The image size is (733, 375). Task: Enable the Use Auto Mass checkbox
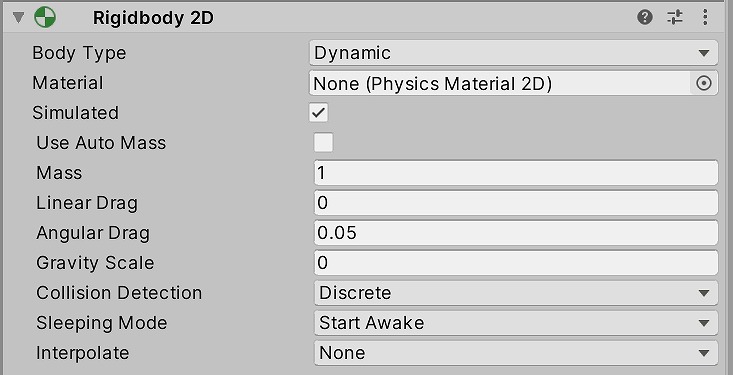(x=323, y=143)
